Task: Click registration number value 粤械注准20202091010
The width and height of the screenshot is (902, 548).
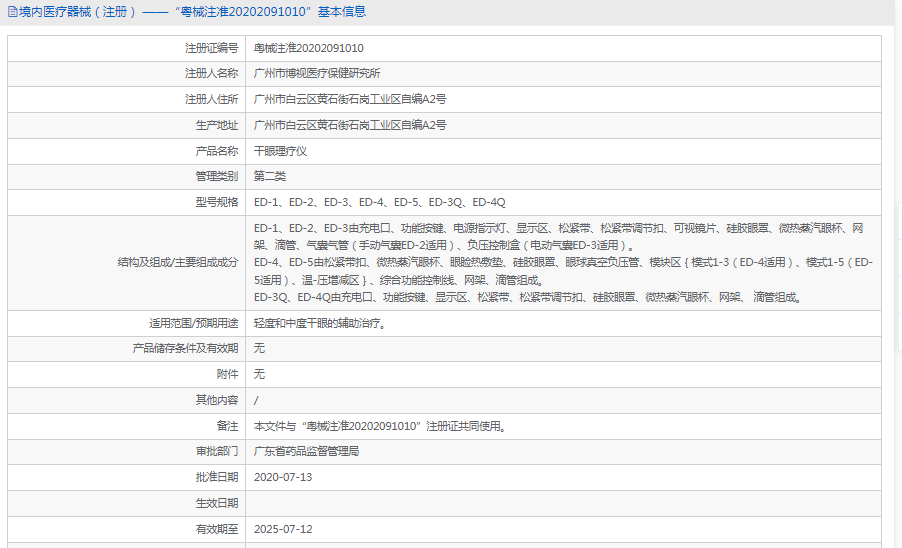Action: tap(309, 48)
